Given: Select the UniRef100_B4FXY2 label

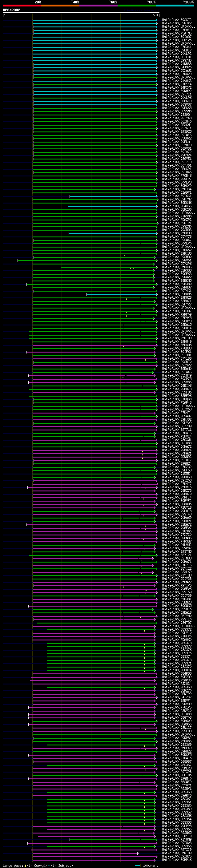Looking at the screenshot, I should 177,88.
